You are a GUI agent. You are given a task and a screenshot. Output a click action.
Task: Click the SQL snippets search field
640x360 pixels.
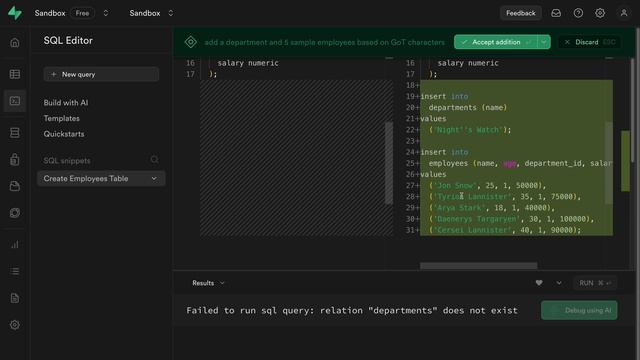point(101,160)
